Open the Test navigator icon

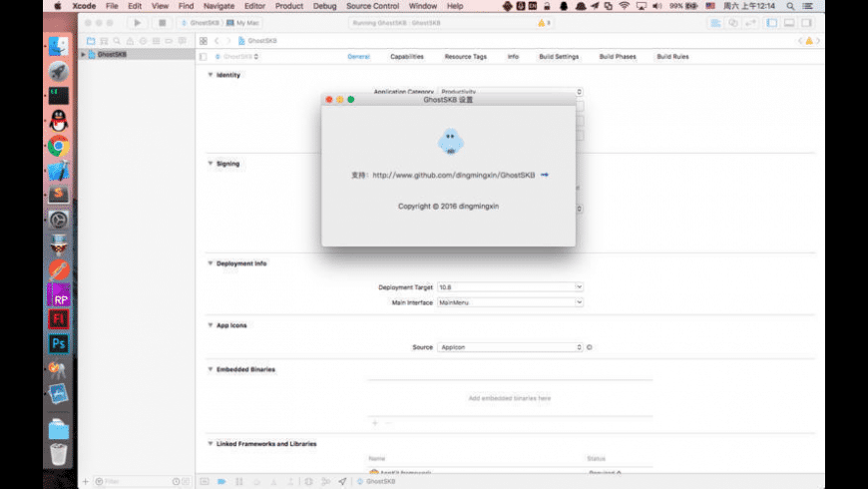(x=143, y=41)
